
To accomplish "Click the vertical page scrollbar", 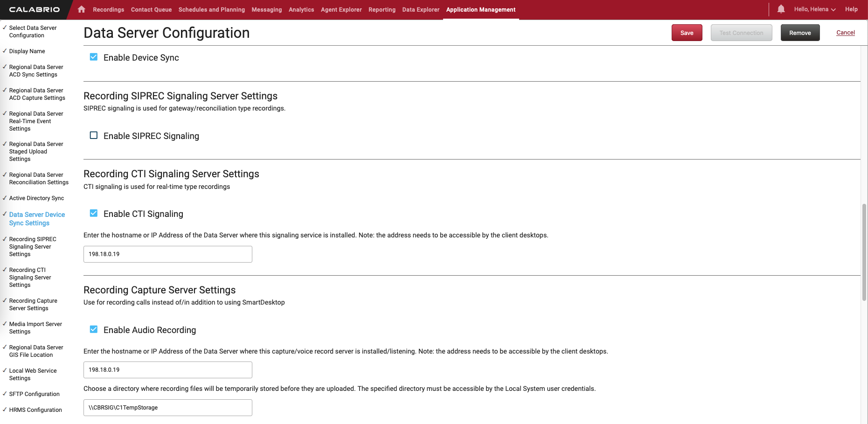I will tap(864, 252).
